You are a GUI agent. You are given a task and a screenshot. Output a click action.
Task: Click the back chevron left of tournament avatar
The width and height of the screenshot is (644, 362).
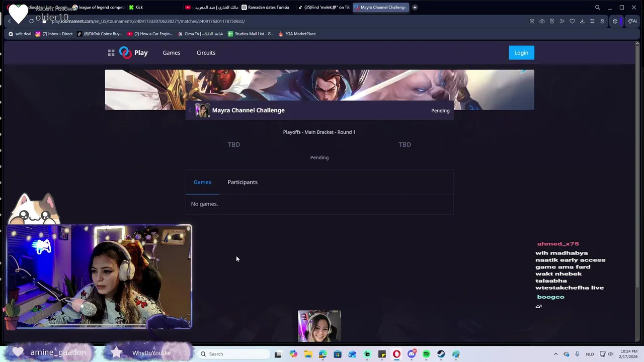point(190,110)
